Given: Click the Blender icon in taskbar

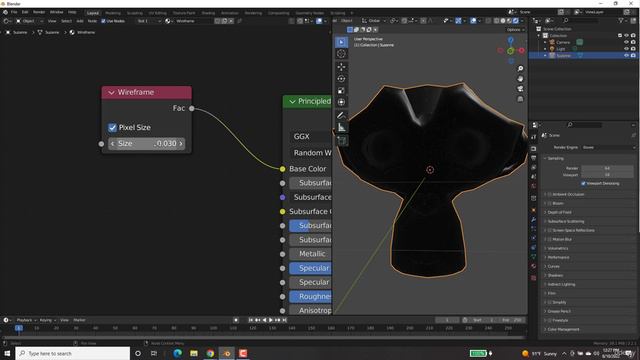Looking at the screenshot, I should tap(227, 353).
